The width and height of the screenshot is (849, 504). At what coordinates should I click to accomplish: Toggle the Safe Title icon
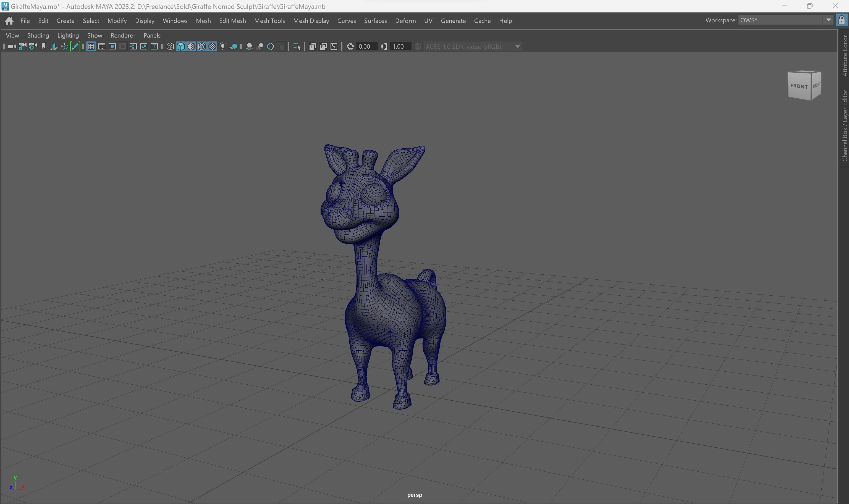click(154, 46)
